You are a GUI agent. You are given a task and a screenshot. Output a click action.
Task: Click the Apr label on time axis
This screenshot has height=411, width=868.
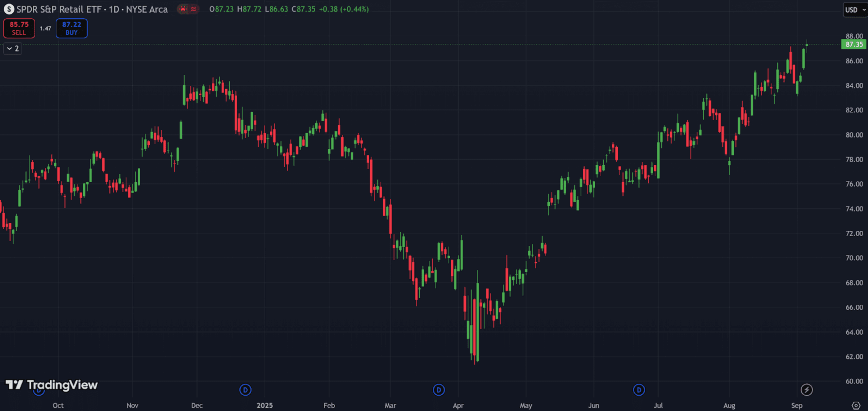point(458,405)
